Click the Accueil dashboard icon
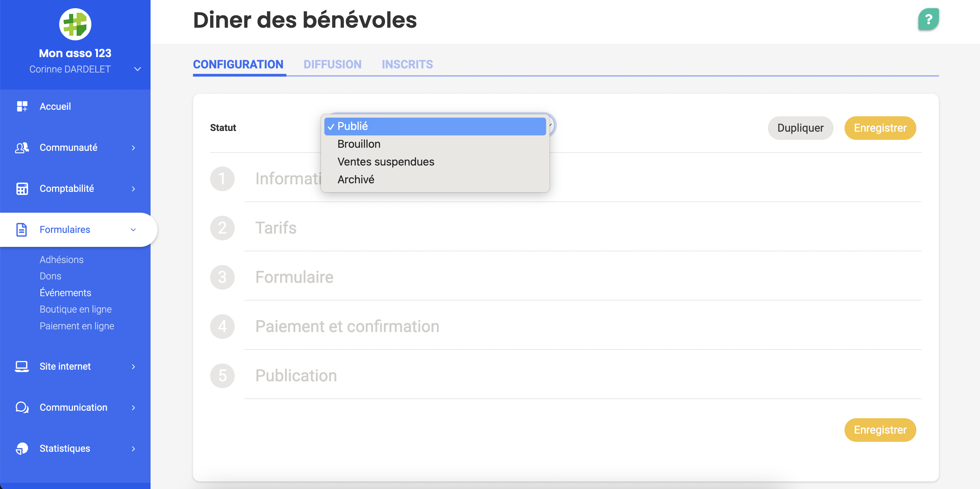 click(22, 106)
